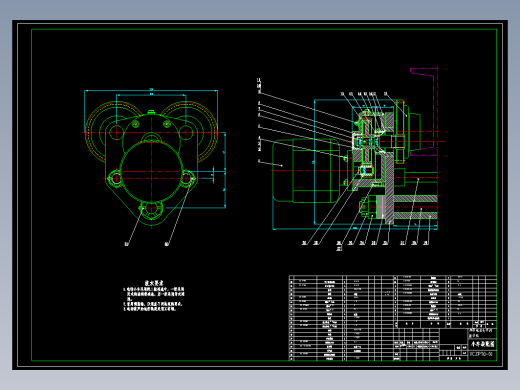Click the bottom mounting lug circle in front view
Screen dimensions: 520x390
point(151,209)
